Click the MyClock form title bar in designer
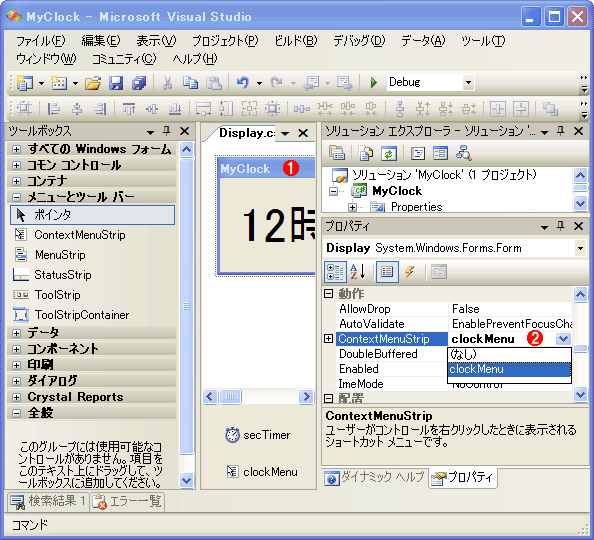594x540 pixels. (267, 169)
